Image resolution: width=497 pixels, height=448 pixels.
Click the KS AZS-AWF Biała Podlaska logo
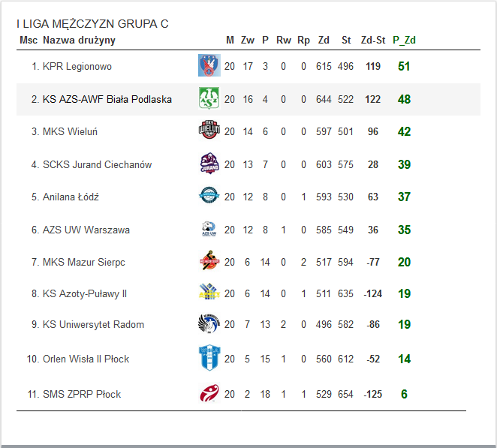click(208, 98)
